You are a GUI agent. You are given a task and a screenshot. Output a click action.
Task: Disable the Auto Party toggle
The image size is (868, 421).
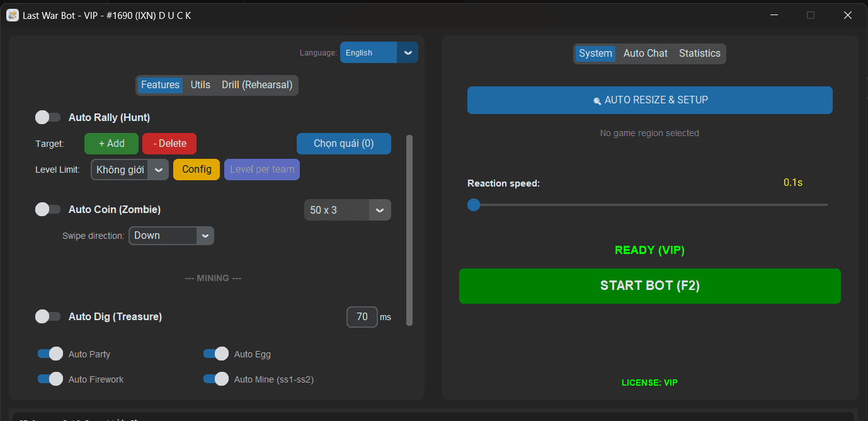(x=50, y=354)
